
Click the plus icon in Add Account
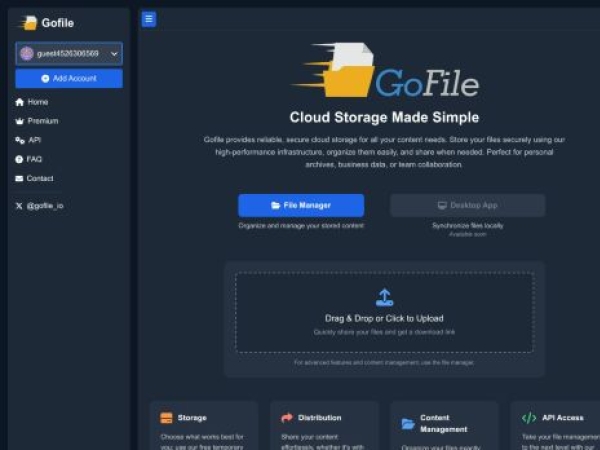[x=45, y=78]
